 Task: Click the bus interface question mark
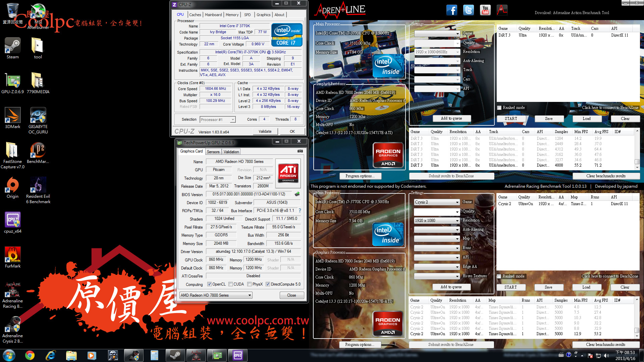pyautogui.click(x=300, y=210)
